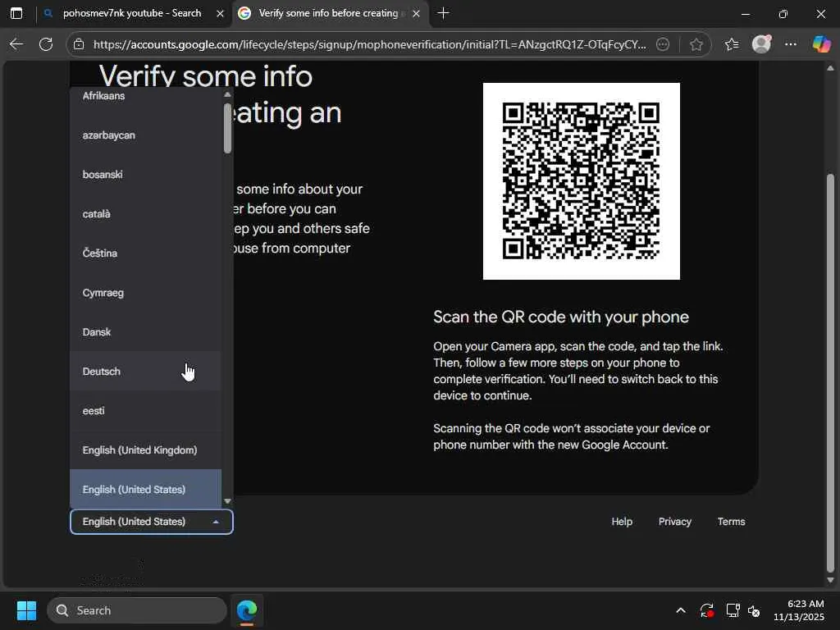Click the address bar URL field

coord(370,44)
